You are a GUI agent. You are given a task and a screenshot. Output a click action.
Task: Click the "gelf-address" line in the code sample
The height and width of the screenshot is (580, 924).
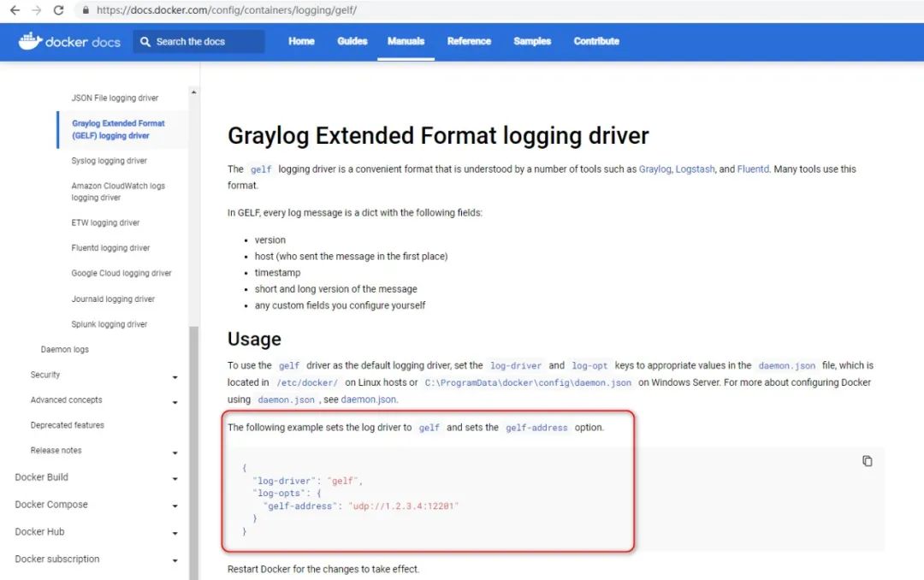361,506
